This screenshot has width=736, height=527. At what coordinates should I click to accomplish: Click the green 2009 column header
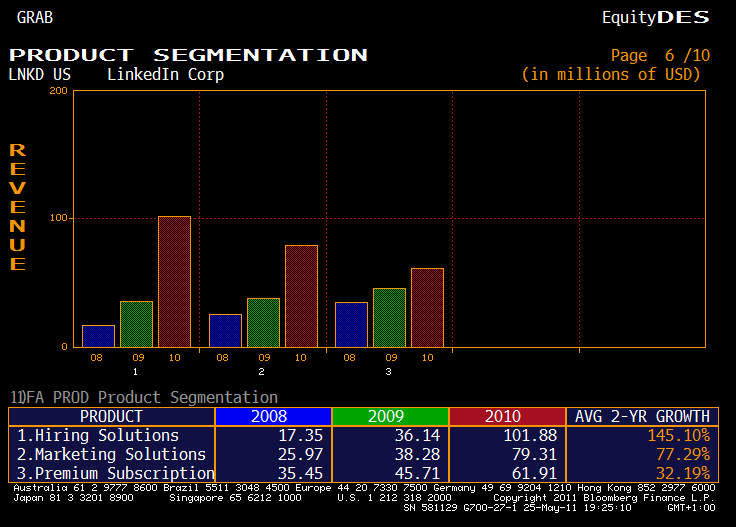(389, 416)
